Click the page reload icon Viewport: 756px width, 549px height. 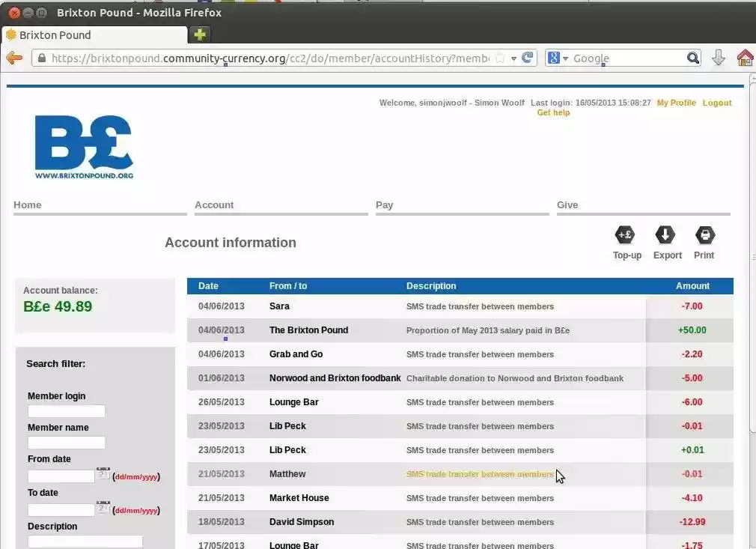529,58
